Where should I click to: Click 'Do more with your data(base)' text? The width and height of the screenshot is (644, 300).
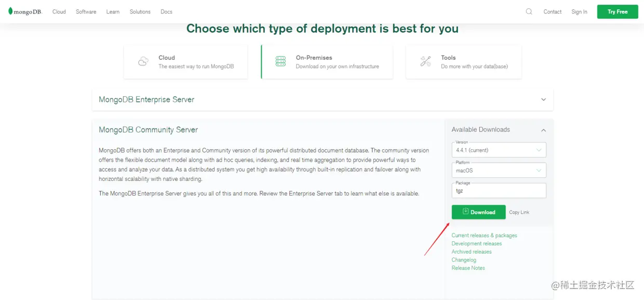(x=474, y=67)
